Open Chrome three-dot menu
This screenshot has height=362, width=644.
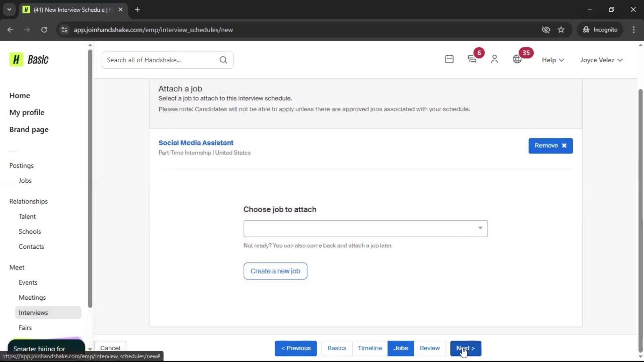tap(634, 29)
